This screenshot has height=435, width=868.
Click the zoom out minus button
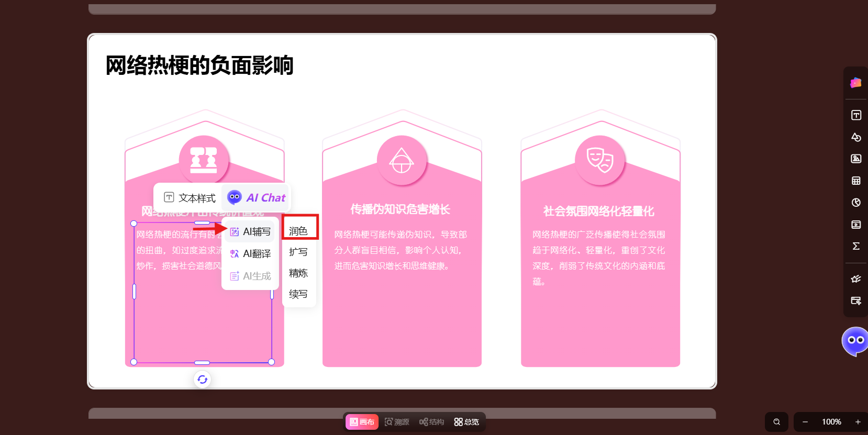[x=805, y=422]
